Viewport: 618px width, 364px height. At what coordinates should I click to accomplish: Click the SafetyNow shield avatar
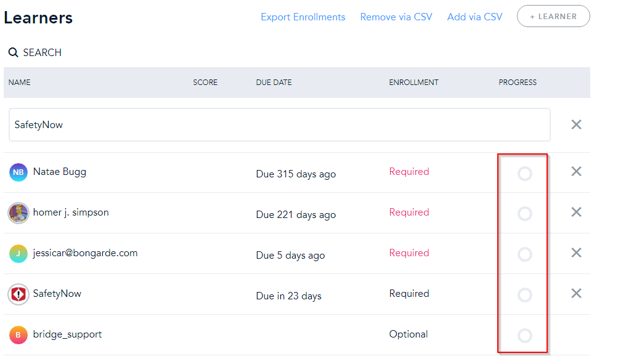pyautogui.click(x=18, y=294)
